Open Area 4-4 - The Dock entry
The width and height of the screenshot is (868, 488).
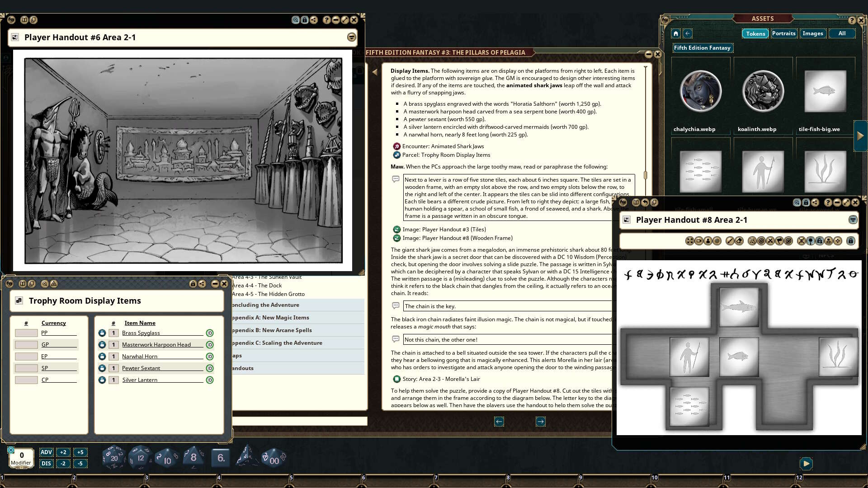point(257,286)
